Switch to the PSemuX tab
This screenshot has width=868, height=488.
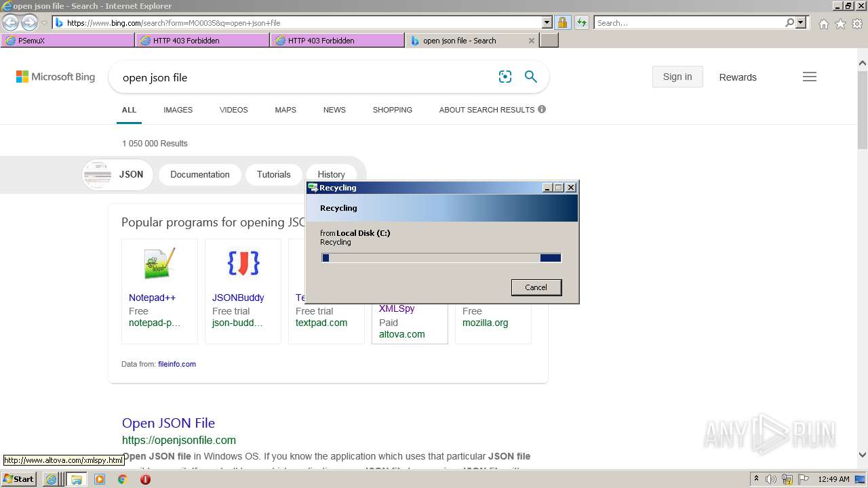68,41
